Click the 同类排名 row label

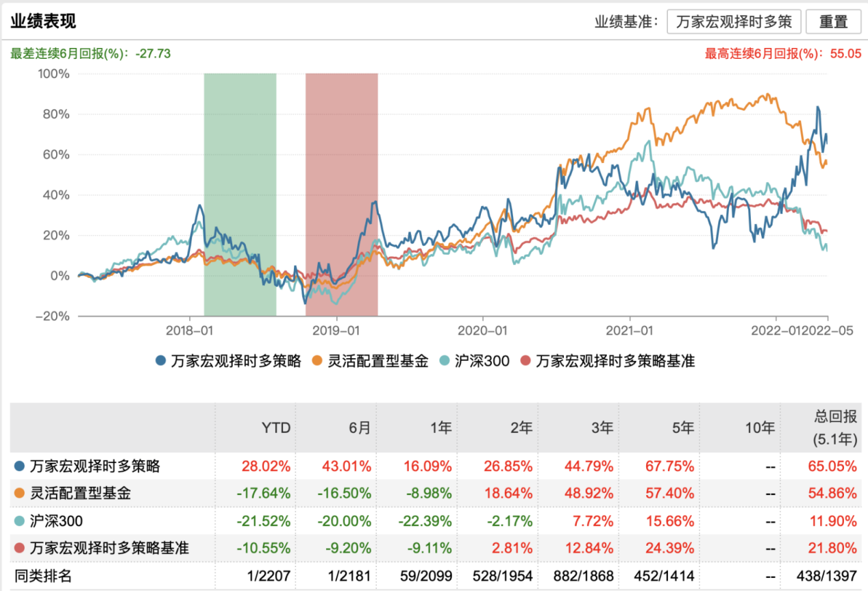(x=43, y=576)
